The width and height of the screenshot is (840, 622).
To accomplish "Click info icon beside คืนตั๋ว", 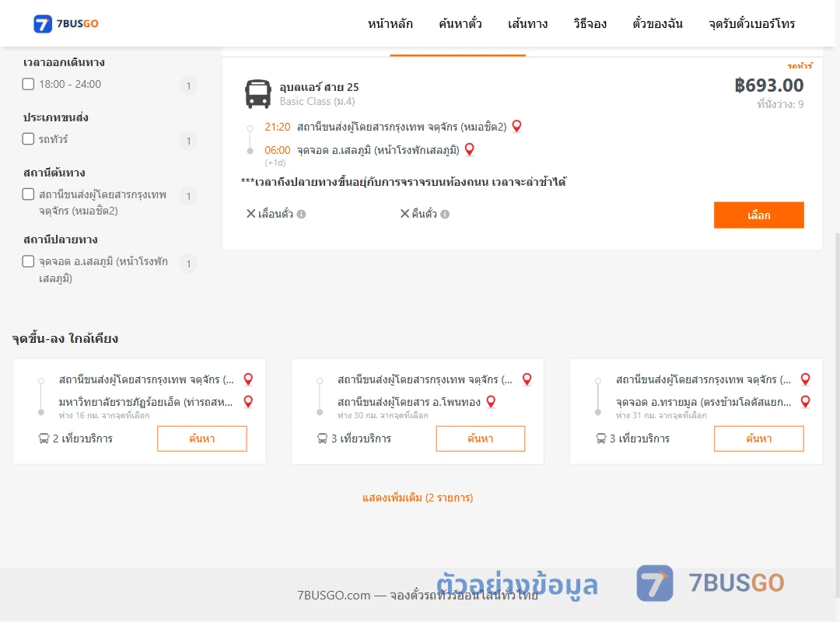I will pyautogui.click(x=445, y=215).
